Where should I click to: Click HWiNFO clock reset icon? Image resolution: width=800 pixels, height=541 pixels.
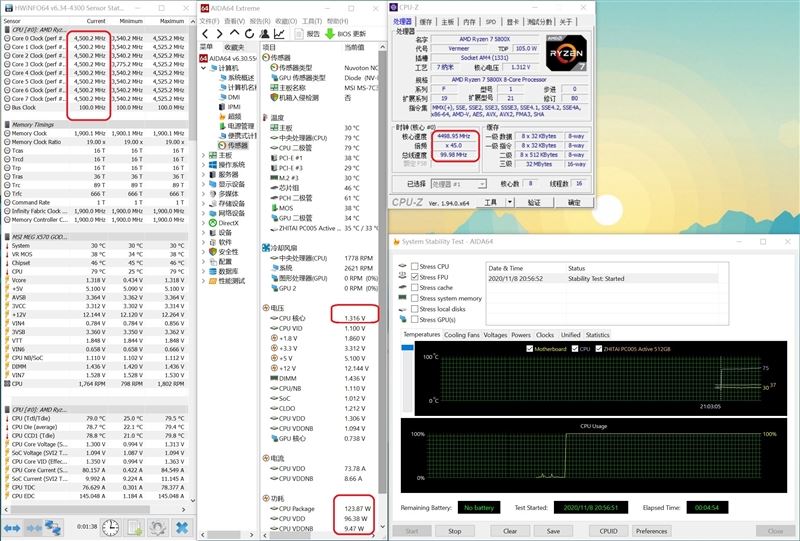click(x=110, y=528)
